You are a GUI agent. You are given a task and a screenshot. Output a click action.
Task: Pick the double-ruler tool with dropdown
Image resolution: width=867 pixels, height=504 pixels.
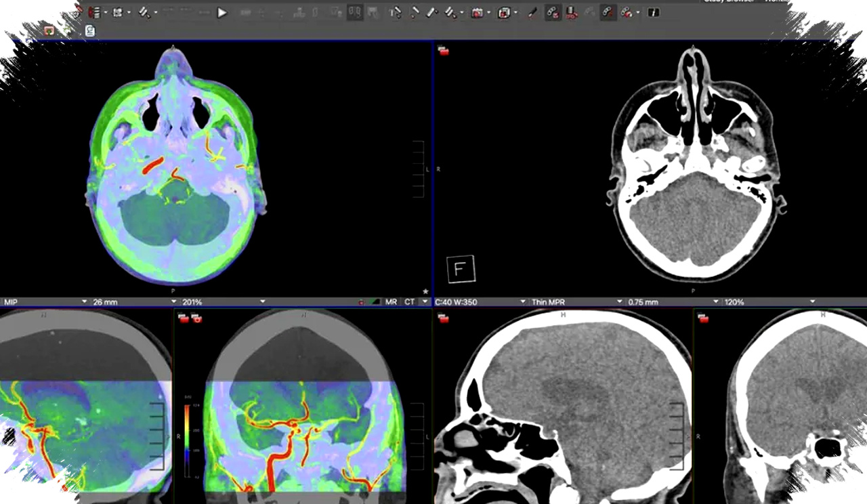point(450,12)
